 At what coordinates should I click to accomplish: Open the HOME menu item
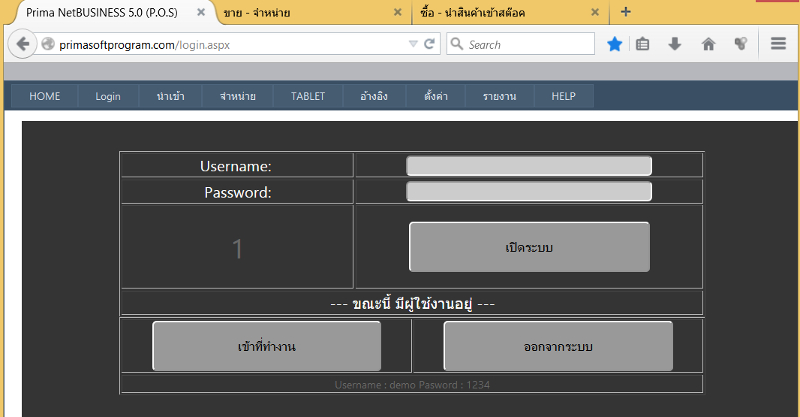coord(44,96)
